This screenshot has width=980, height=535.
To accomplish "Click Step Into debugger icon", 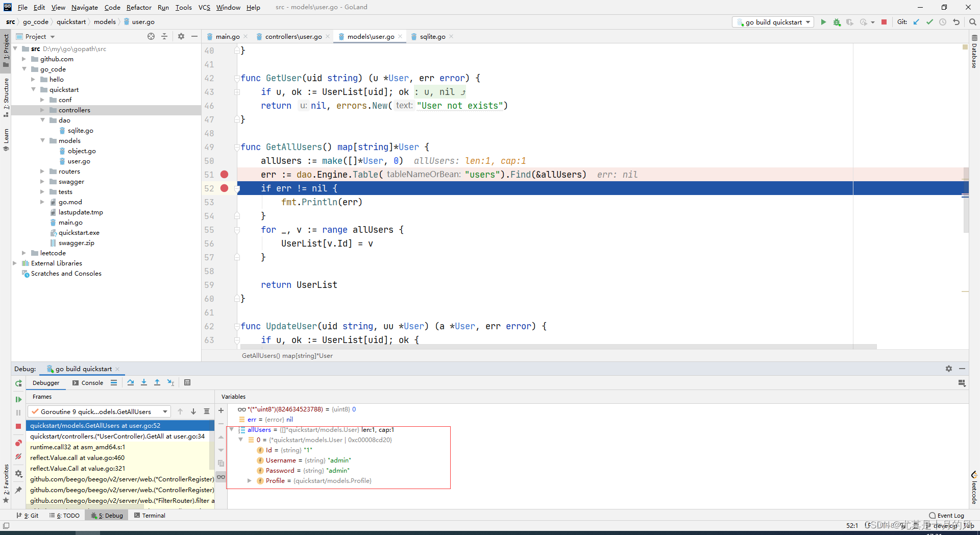I will click(144, 382).
